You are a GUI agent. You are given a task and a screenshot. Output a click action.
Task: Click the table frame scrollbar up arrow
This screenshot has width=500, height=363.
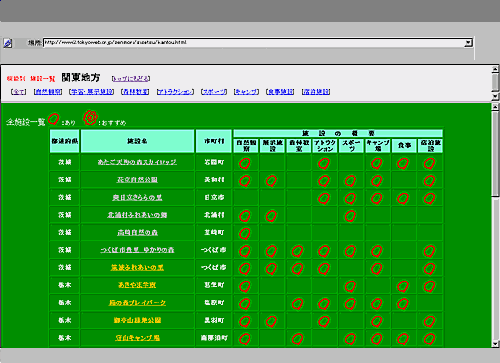pyautogui.click(x=495, y=107)
